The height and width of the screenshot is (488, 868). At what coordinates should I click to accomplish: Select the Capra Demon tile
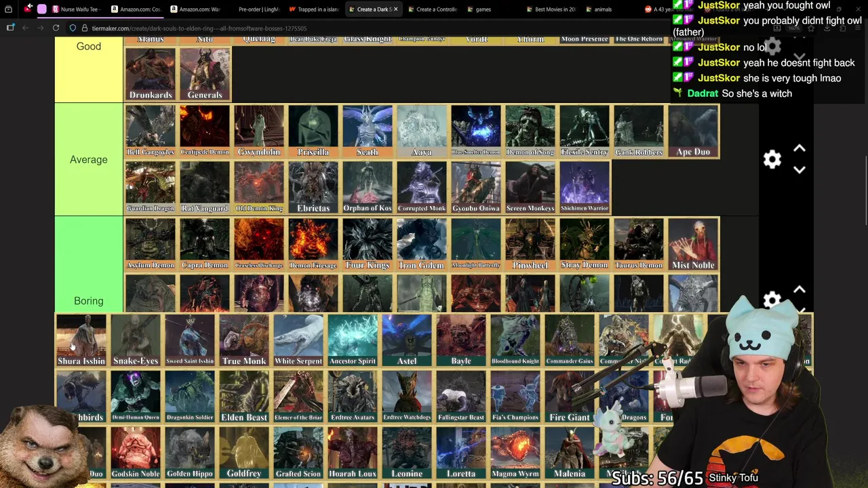click(x=205, y=245)
